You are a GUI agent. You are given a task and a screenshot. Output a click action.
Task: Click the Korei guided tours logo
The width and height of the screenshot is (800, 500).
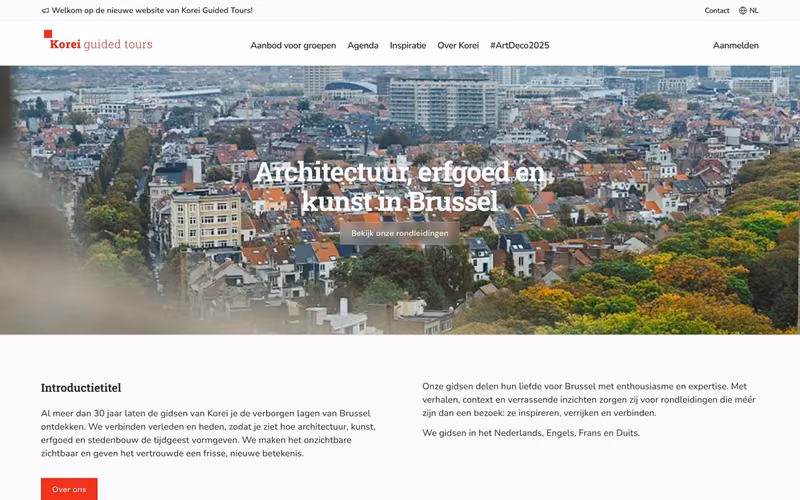click(98, 41)
